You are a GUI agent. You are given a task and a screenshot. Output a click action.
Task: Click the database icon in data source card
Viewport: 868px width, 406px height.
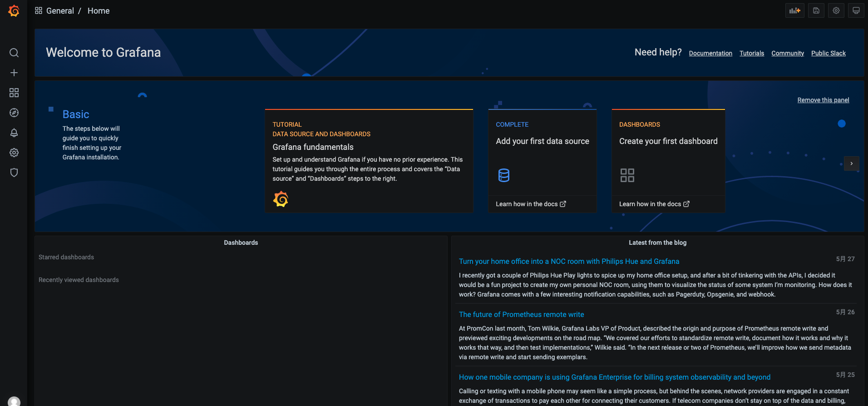click(x=504, y=175)
